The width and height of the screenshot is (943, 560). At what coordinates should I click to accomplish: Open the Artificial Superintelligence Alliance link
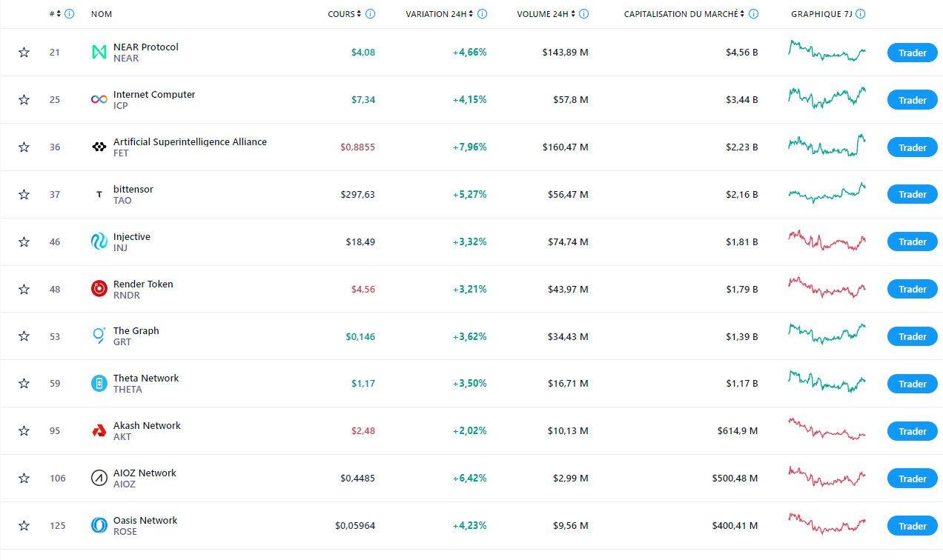pyautogui.click(x=190, y=141)
